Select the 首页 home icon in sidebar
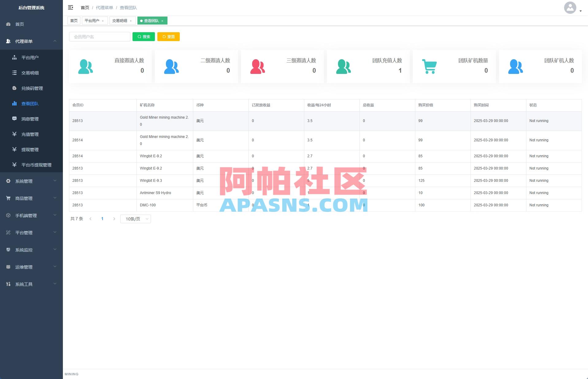 pyautogui.click(x=8, y=24)
